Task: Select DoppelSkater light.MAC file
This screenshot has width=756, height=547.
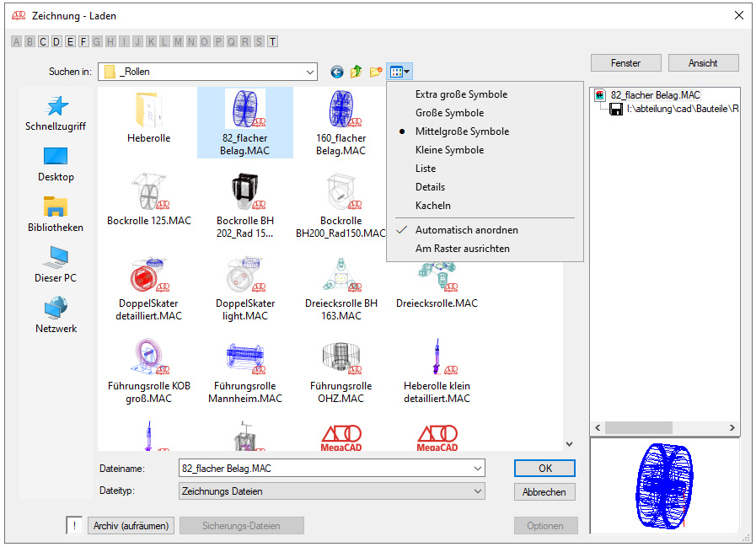Action: coord(245,288)
